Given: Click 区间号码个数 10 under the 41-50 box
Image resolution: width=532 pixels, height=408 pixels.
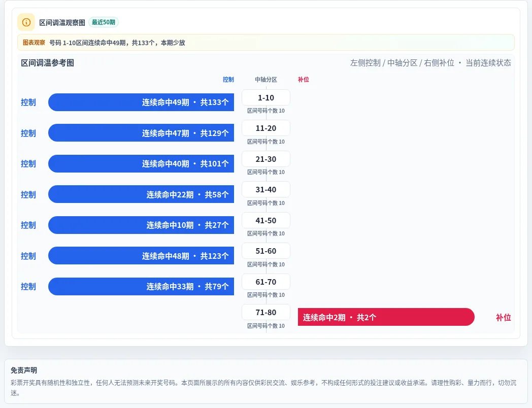Looking at the screenshot, I should click(x=266, y=233).
